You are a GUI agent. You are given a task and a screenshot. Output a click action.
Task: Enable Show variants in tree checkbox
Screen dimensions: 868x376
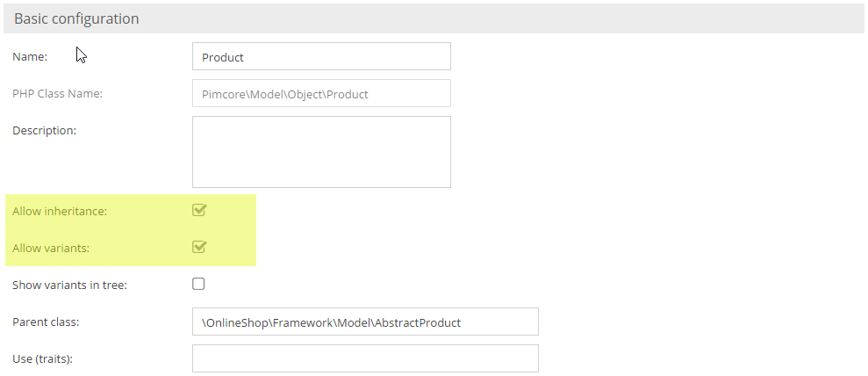pos(198,284)
